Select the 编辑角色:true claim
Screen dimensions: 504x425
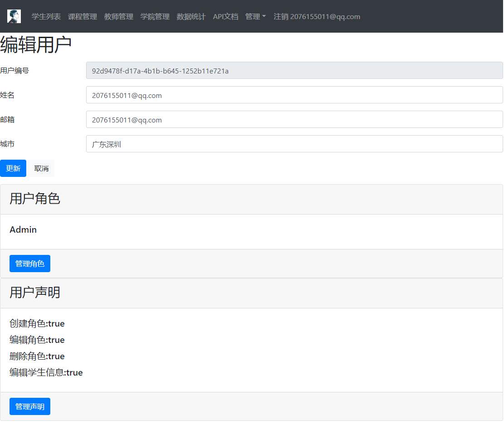click(37, 340)
